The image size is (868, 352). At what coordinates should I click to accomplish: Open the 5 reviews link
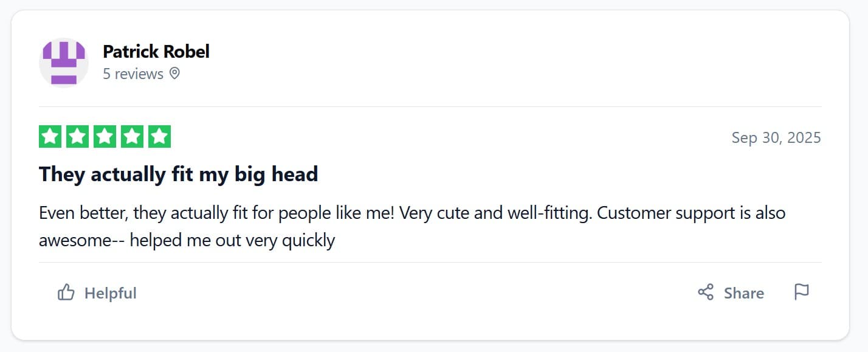(133, 74)
